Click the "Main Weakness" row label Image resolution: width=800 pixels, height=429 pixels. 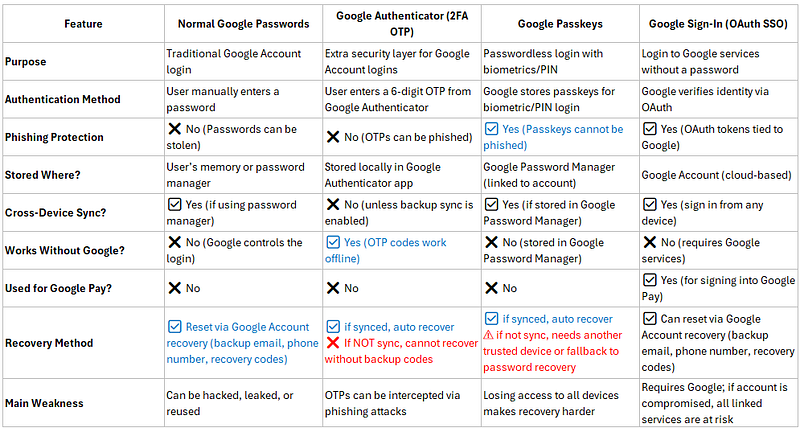point(44,403)
